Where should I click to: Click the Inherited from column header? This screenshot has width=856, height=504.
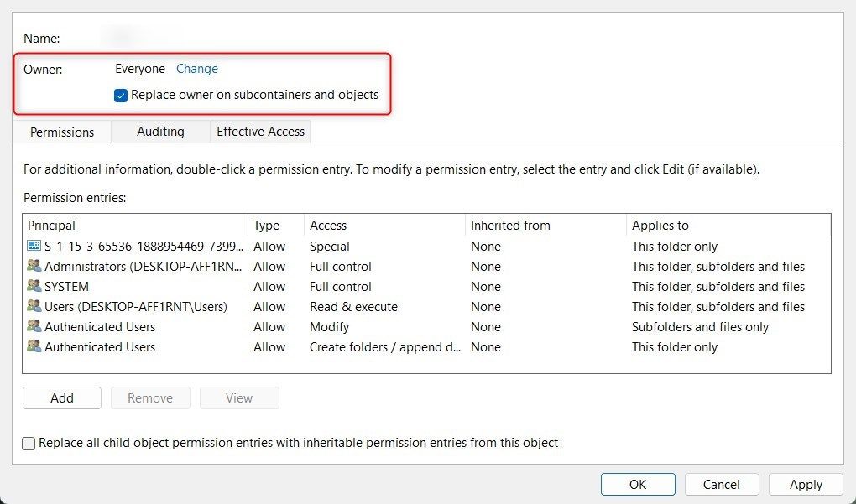(510, 226)
